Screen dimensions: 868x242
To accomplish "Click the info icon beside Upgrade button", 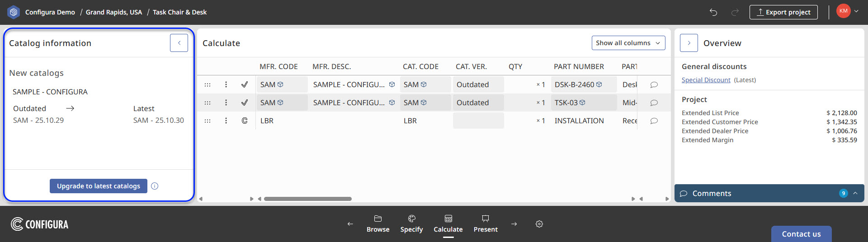I will pyautogui.click(x=155, y=186).
